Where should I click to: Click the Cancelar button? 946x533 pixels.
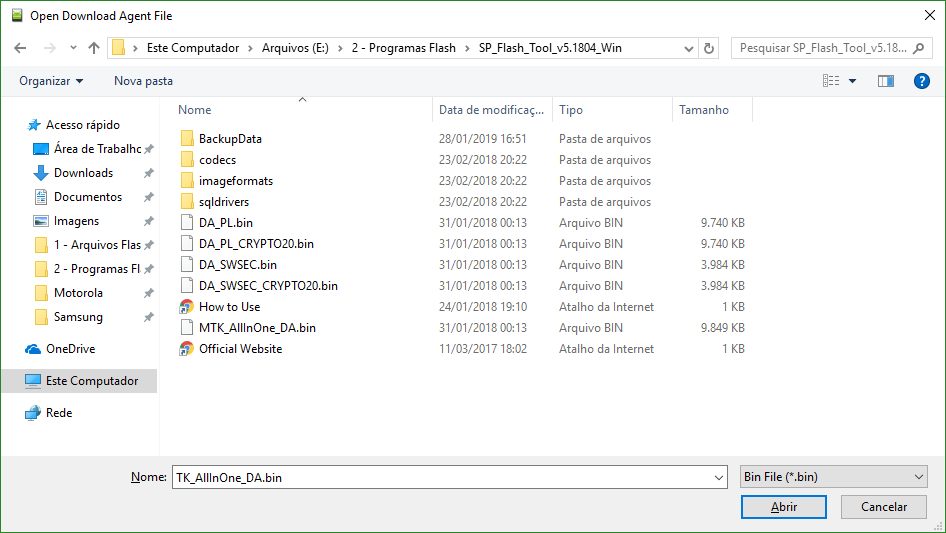click(x=884, y=507)
